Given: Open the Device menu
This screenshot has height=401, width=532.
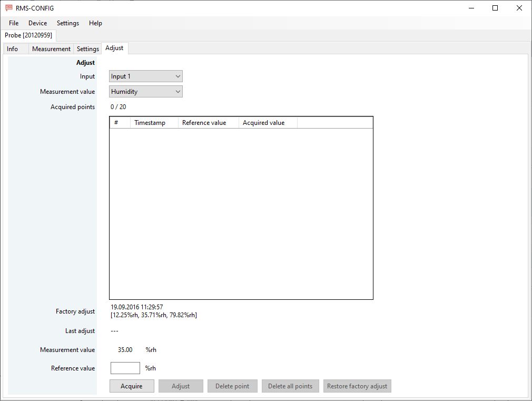Looking at the screenshot, I should click(37, 23).
